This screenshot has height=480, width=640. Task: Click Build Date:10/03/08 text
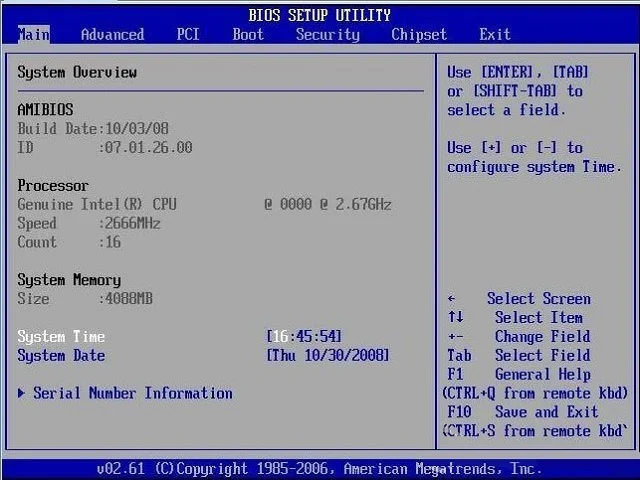tap(93, 129)
